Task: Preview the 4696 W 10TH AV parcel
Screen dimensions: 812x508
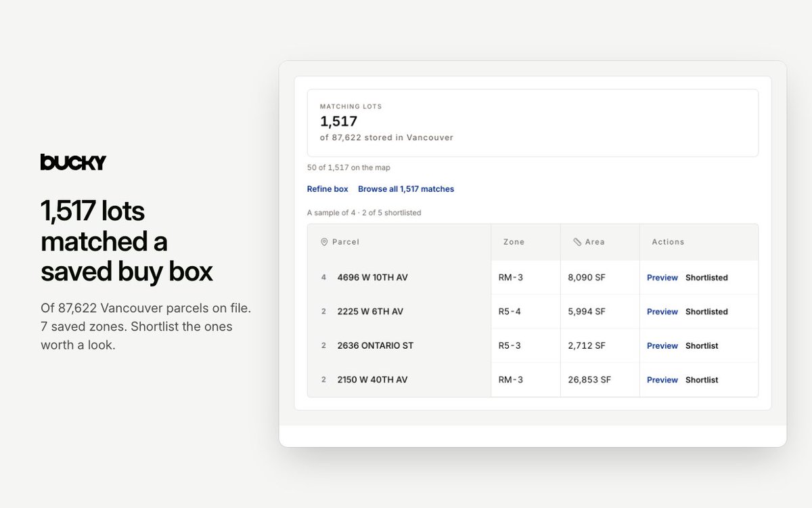Action: (662, 278)
